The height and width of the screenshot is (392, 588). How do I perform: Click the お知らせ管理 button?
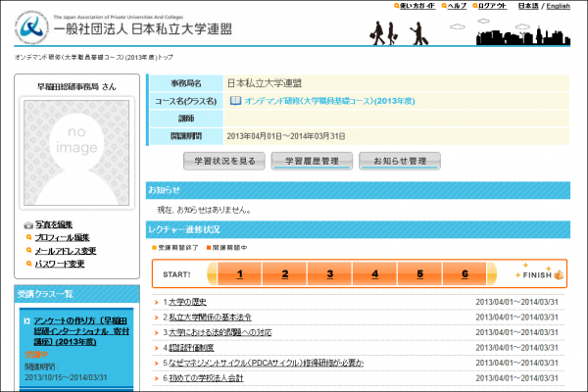400,161
